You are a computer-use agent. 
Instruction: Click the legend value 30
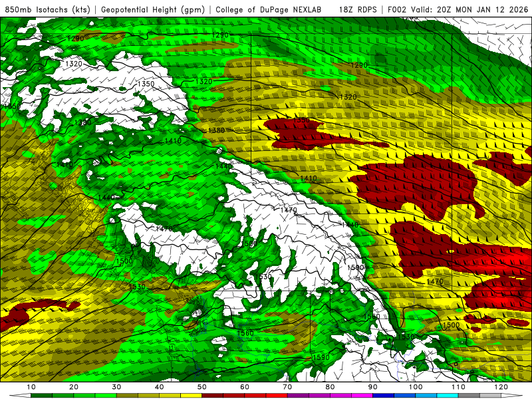tap(116, 387)
